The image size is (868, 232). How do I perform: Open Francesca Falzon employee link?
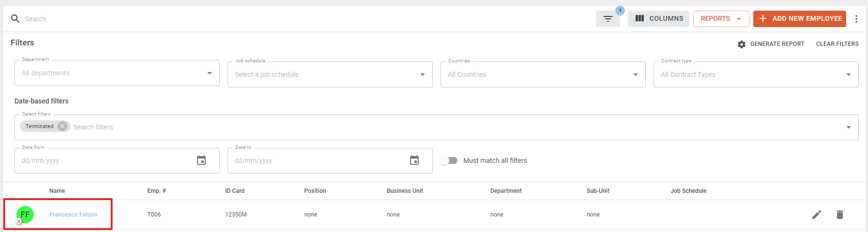click(74, 215)
